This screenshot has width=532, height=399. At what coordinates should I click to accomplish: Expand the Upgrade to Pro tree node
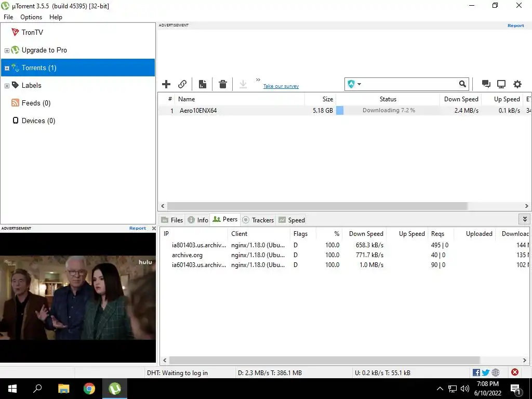point(7,50)
